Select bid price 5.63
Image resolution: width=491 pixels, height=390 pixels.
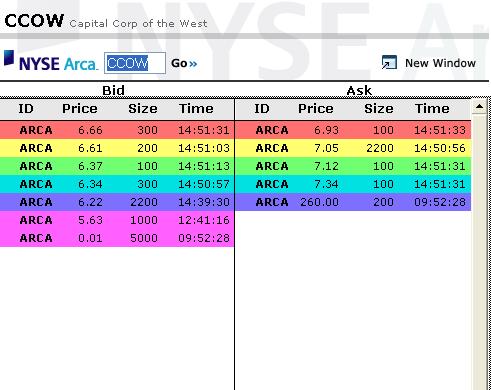[x=90, y=220]
